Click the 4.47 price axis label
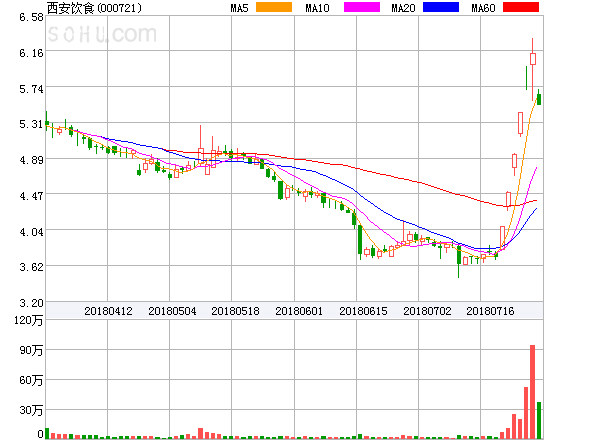 point(31,196)
